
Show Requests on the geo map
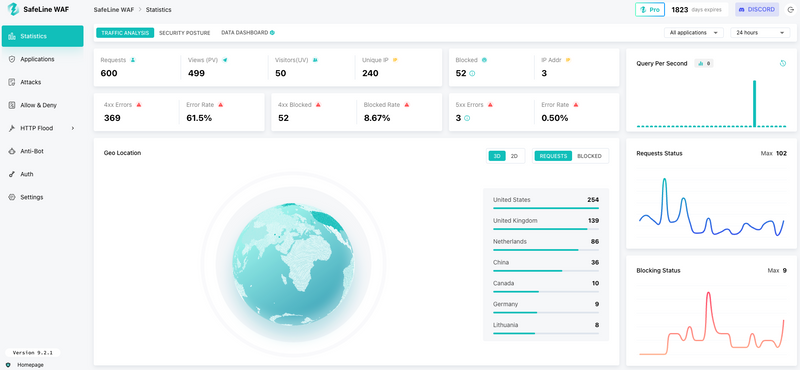(x=554, y=156)
